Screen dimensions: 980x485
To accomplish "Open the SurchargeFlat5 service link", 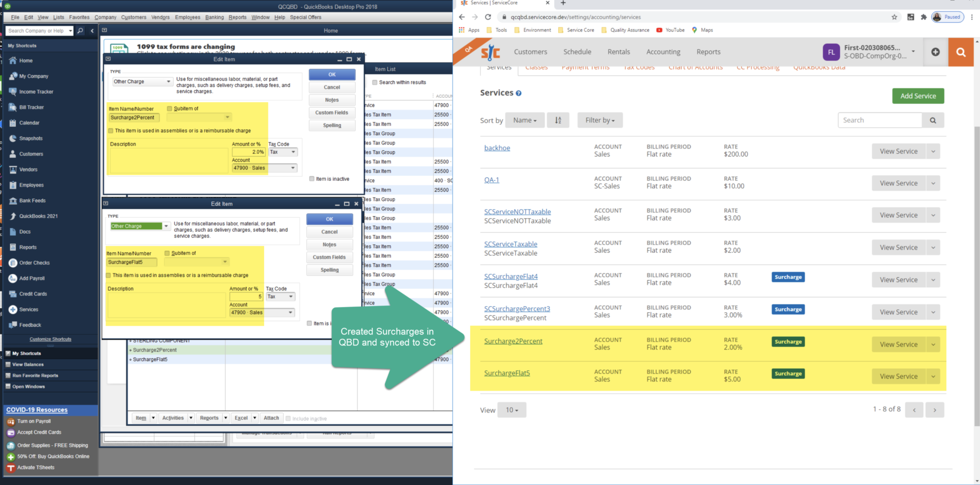I will point(507,373).
